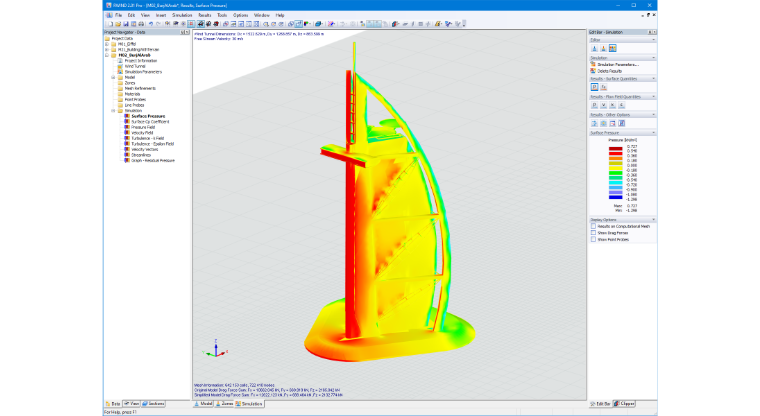The height and width of the screenshot is (416, 760).
Task: Select Surface Cp Coefficient in tree
Action: tap(150, 122)
